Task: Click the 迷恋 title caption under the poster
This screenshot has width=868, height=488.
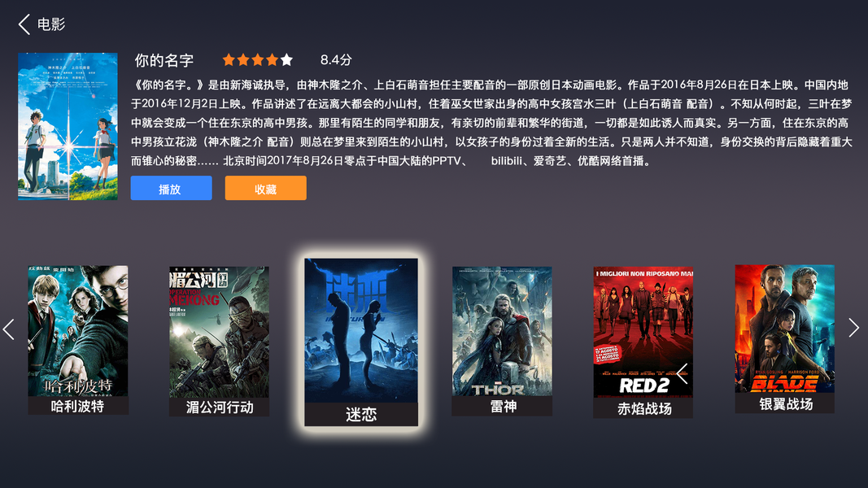Action: point(361,415)
